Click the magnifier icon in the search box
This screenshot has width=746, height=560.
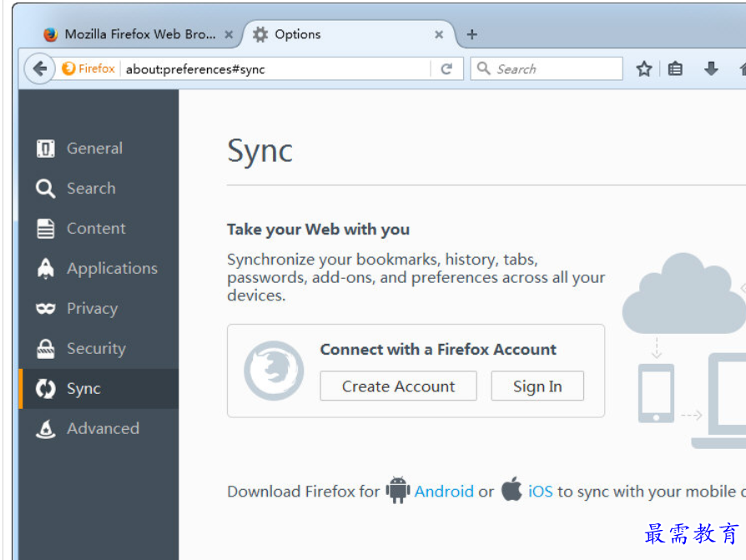click(483, 68)
